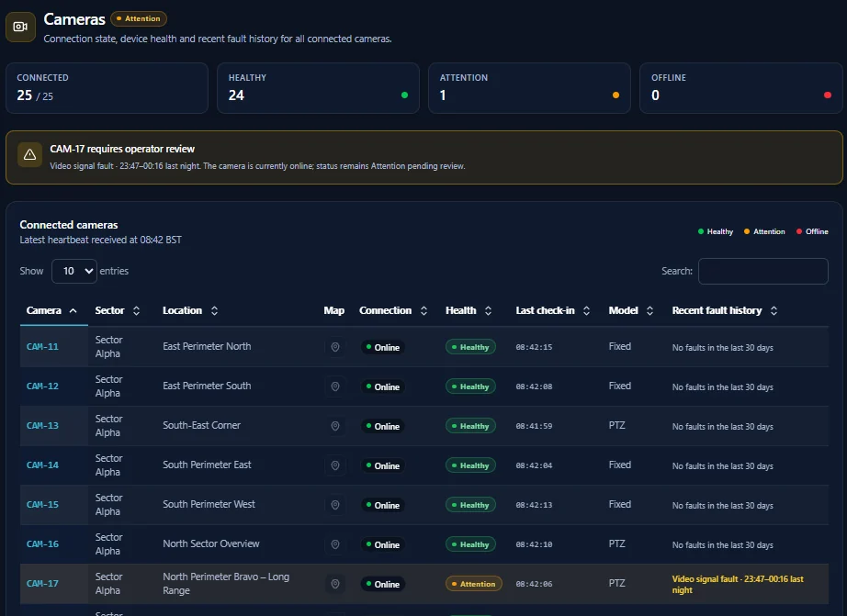Click the Offline legend entry above the table

812,231
